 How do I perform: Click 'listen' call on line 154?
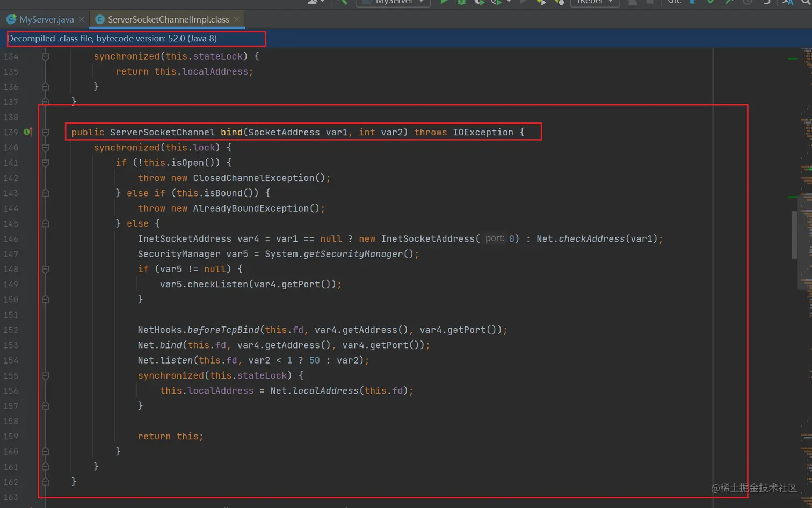pos(176,360)
